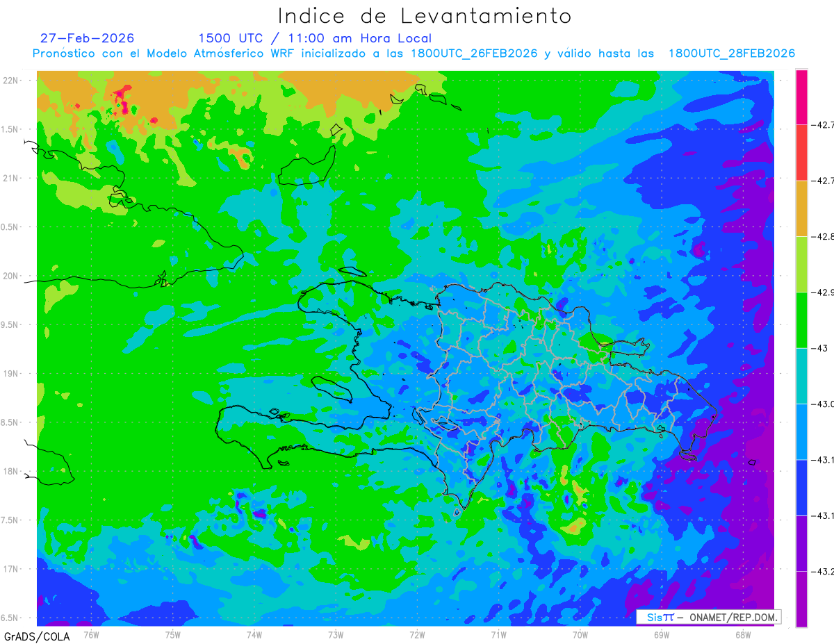The height and width of the screenshot is (644, 834).
Task: Click the red swatch in the color legend
Action: pos(801,153)
